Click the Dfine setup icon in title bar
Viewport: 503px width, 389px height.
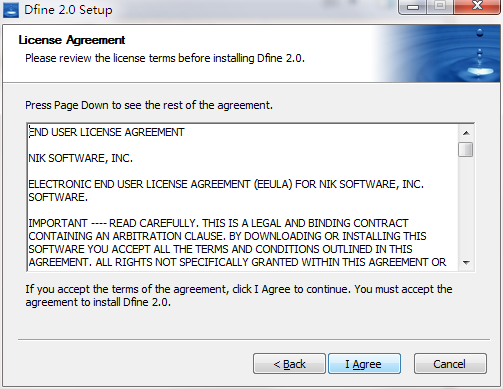click(10, 10)
